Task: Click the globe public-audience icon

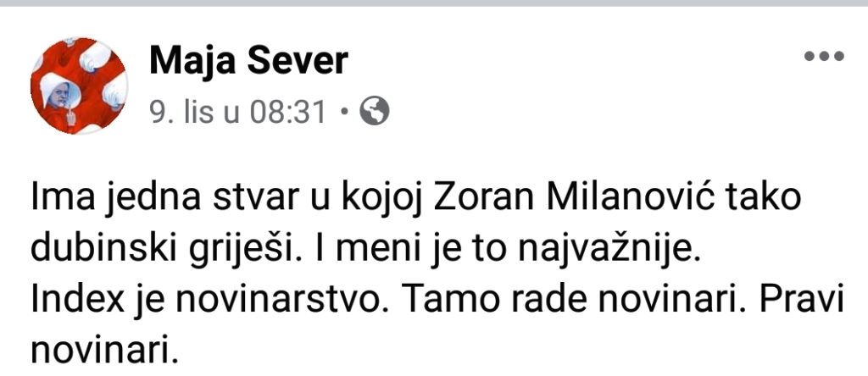Action: (x=375, y=111)
